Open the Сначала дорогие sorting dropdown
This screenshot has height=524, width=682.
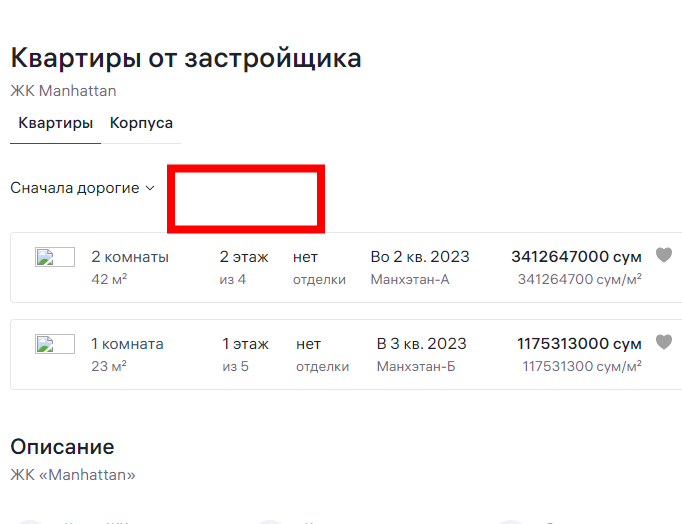(x=83, y=188)
